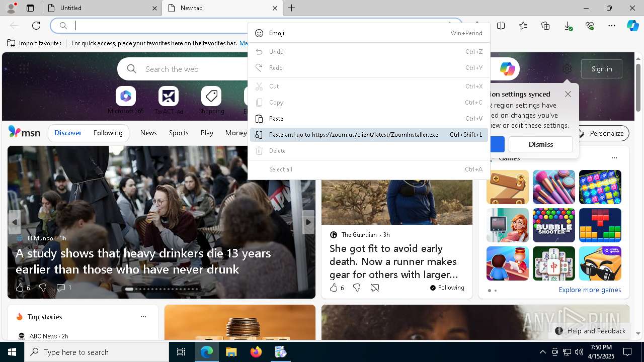Click the Sign in button

(x=602, y=69)
